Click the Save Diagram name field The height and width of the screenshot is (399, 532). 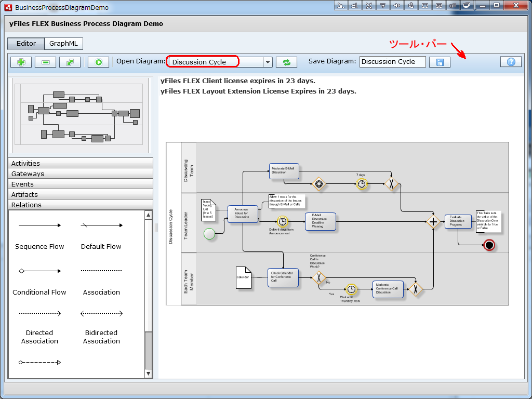tap(393, 62)
